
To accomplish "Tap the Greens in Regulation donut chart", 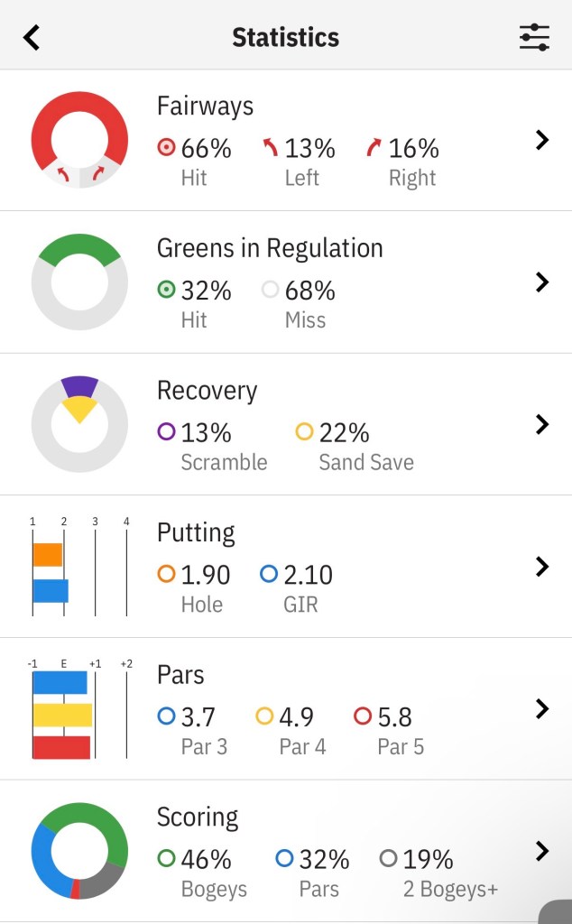I will point(79,282).
